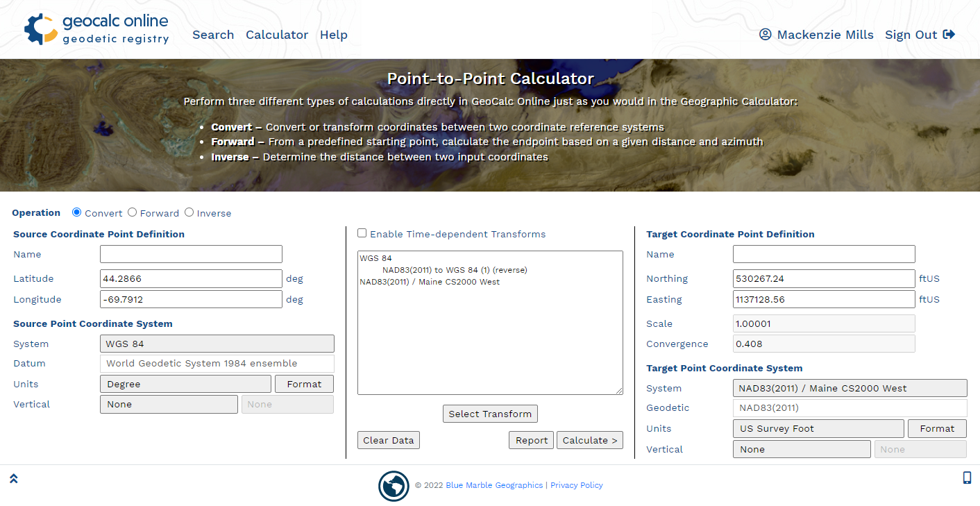Image resolution: width=980 pixels, height=506 pixels.
Task: Click the mobile device icon in footer
Action: tap(967, 478)
